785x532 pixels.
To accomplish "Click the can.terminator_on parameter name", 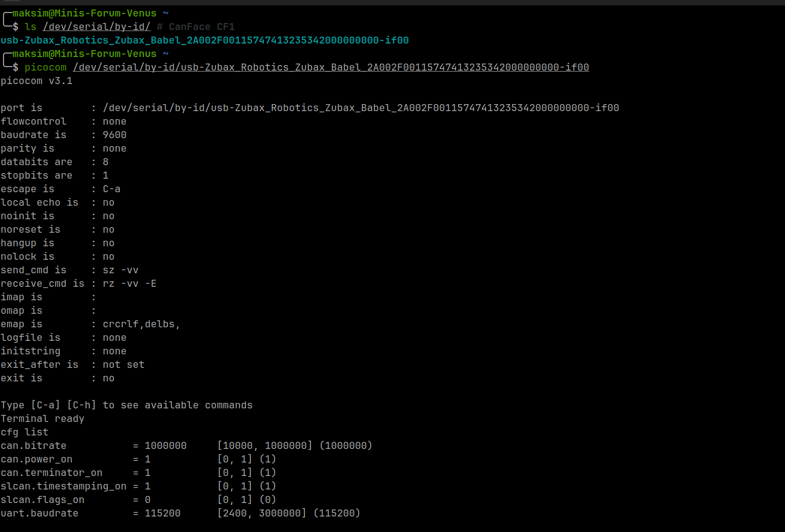I will point(52,472).
